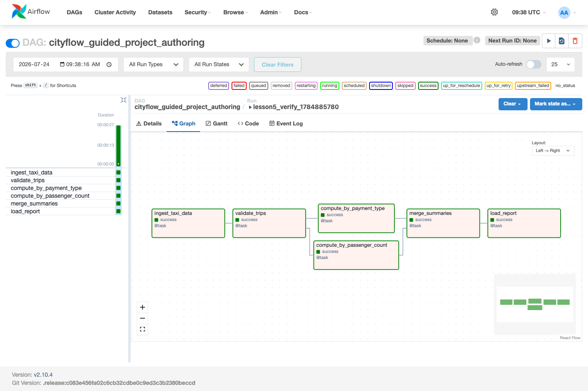Open the v2.10.4 version link
Screen dimensions: 588x391
tap(43, 375)
